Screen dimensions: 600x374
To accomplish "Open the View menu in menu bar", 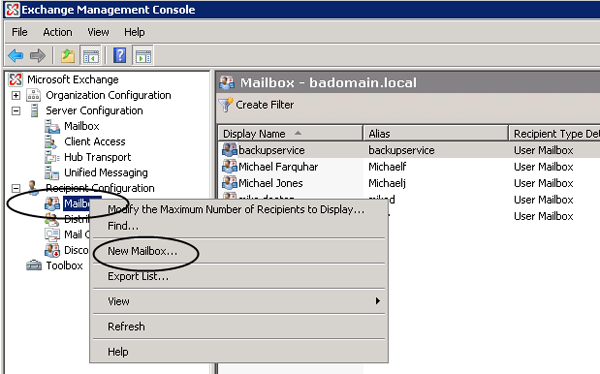I will click(98, 32).
